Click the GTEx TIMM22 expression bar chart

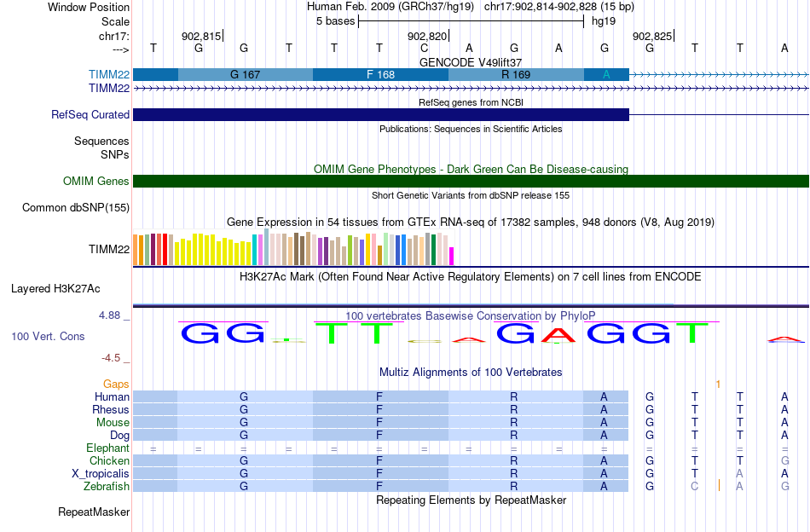[x=293, y=247]
